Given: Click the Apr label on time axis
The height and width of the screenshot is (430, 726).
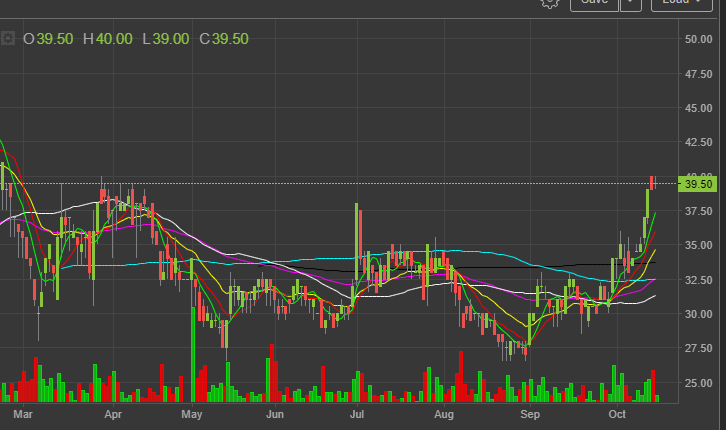Looking at the screenshot, I should coord(113,414).
